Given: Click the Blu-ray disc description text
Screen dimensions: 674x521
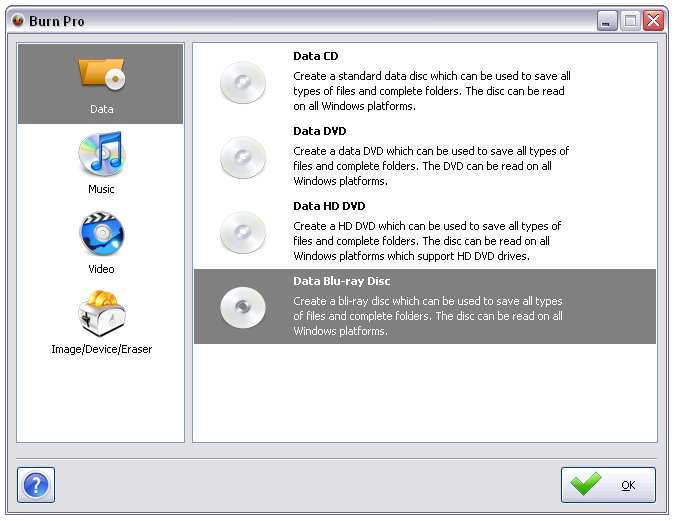Looking at the screenshot, I should [x=428, y=316].
